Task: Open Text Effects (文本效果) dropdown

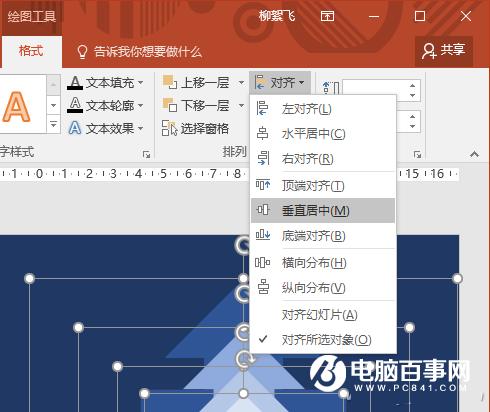Action: click(x=105, y=128)
